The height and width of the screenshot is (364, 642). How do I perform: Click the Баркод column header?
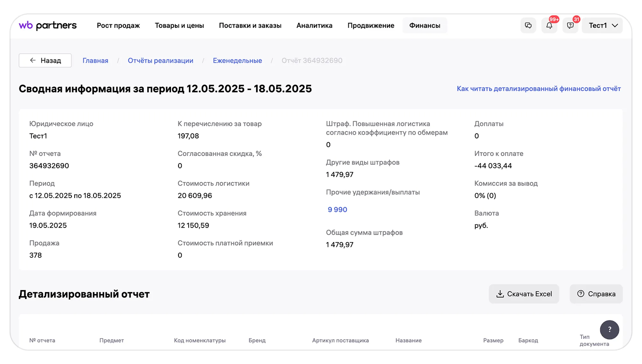528,340
